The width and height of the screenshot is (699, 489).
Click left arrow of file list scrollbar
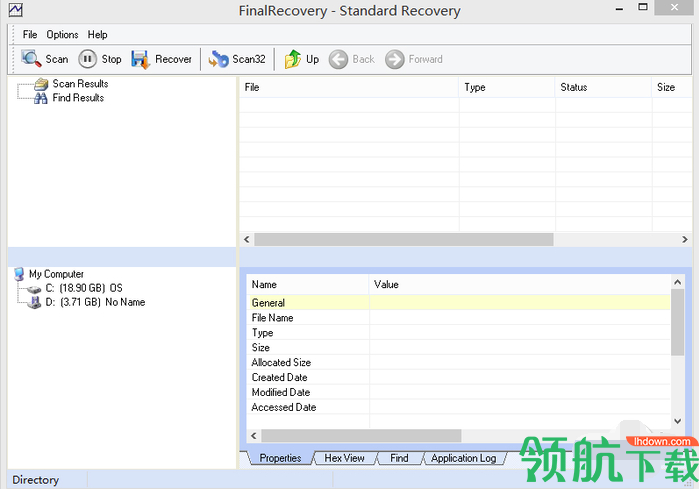(247, 239)
